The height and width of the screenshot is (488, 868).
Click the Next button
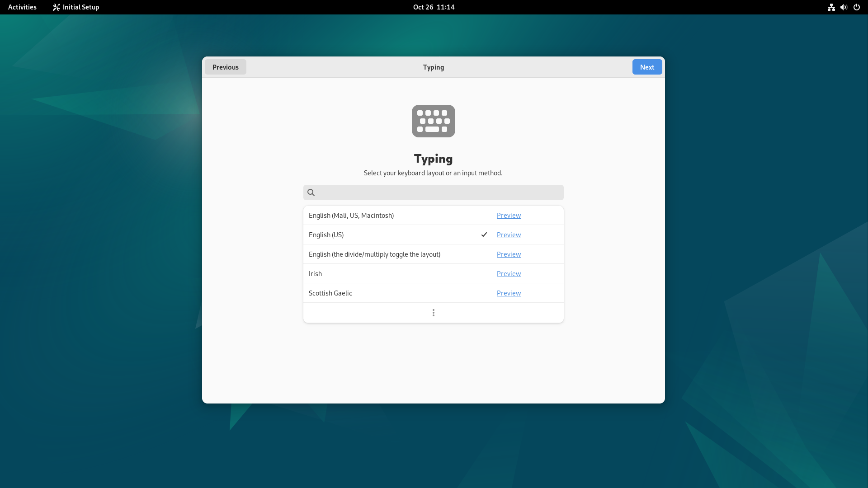[647, 66]
